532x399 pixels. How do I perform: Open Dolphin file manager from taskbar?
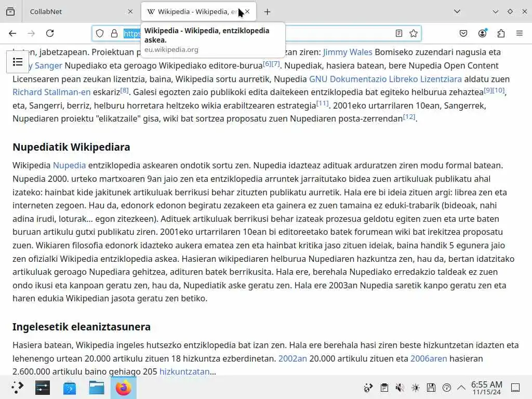coord(96,388)
